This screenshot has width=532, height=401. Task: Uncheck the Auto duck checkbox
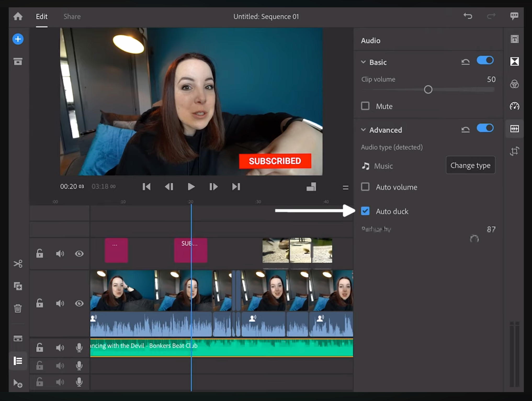(365, 211)
